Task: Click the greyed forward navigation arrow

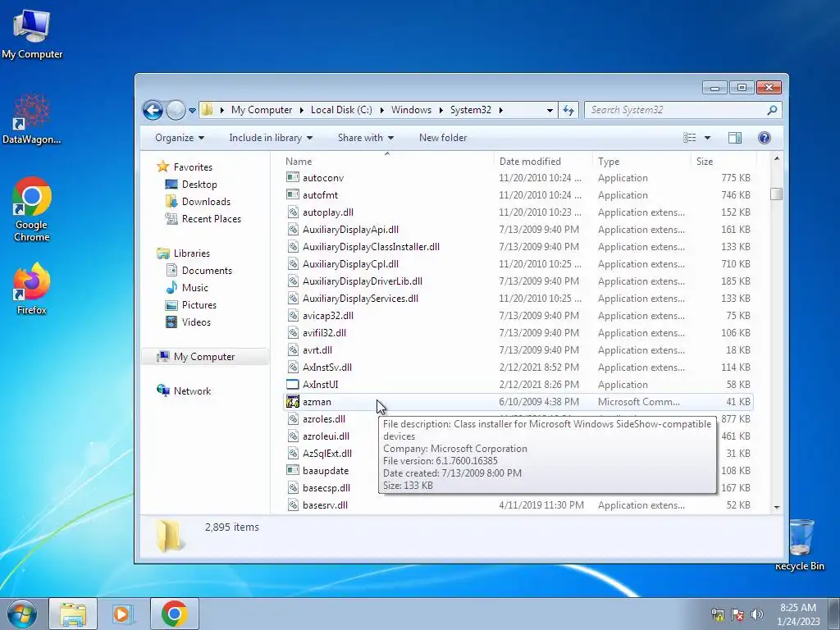Action: pyautogui.click(x=176, y=111)
